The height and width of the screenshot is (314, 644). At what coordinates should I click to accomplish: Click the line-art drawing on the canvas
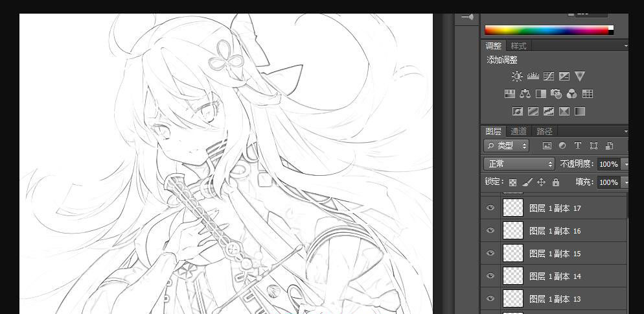coord(226,163)
